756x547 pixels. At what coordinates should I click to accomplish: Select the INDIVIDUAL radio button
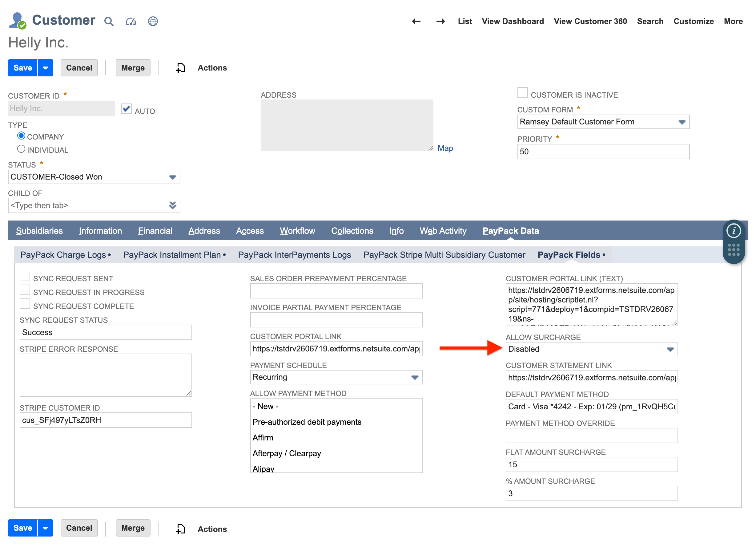21,149
